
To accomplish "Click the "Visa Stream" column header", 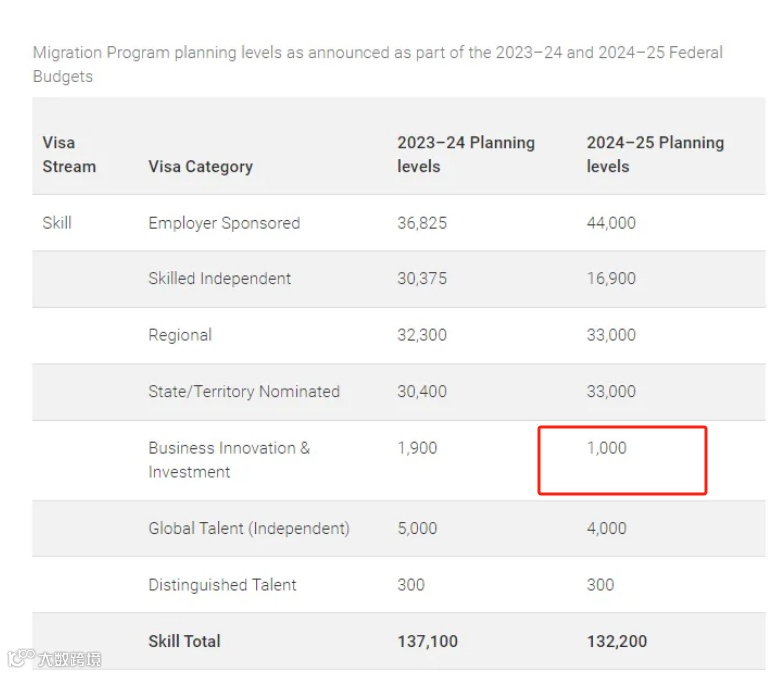I will tap(69, 154).
